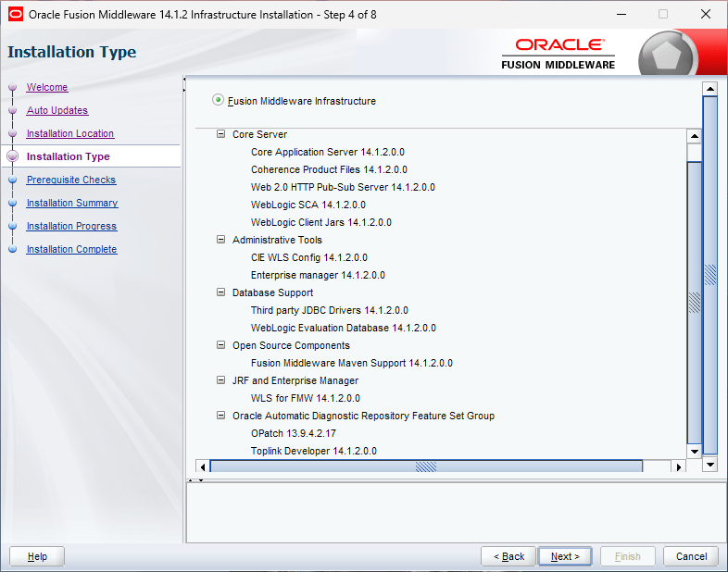This screenshot has height=572, width=728.
Task: Proceed with the Next button
Action: point(565,556)
